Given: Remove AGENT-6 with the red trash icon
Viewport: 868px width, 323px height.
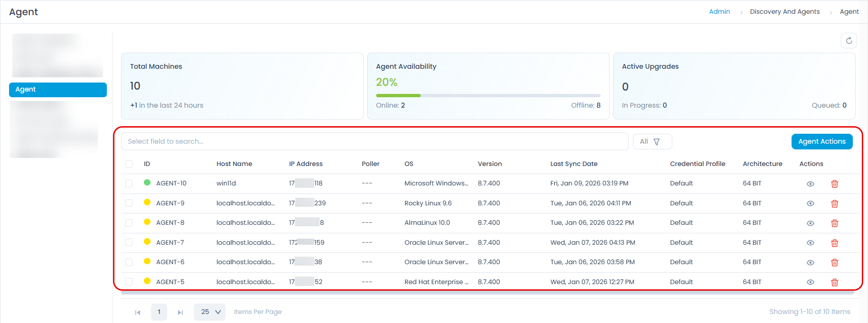Looking at the screenshot, I should click(834, 263).
